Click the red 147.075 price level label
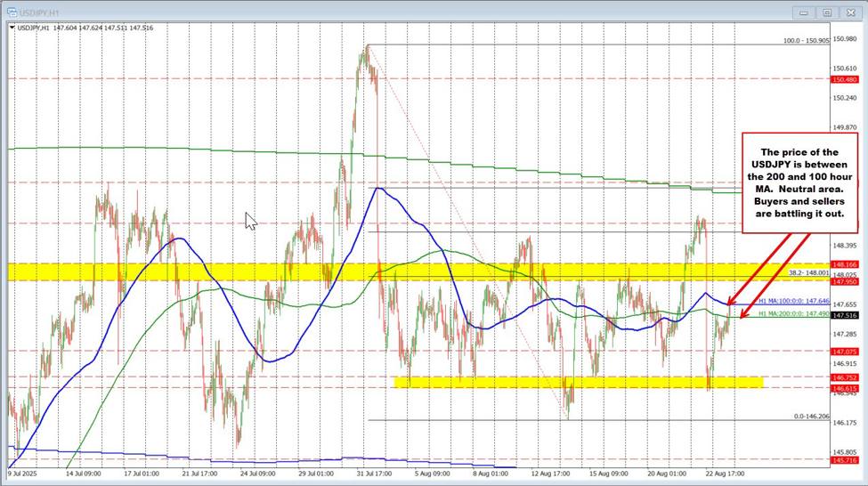Screen dimensions: 868x486 click(845, 352)
